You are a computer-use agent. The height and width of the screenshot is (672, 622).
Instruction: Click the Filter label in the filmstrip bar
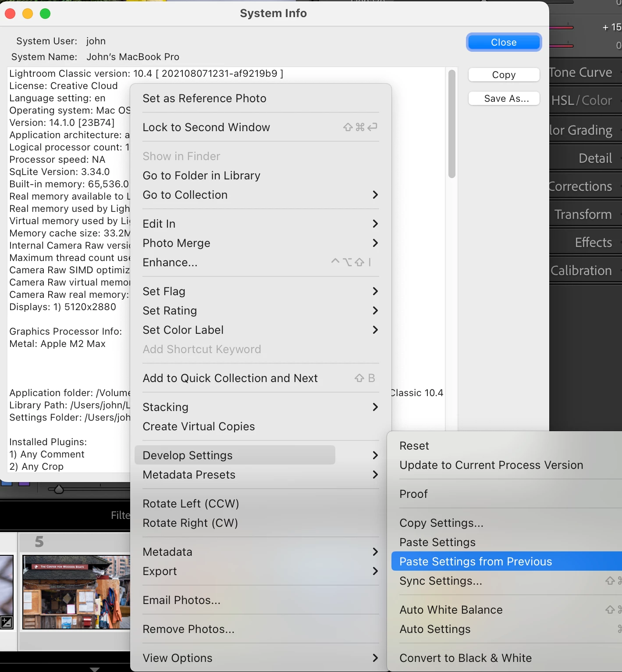pyautogui.click(x=121, y=515)
